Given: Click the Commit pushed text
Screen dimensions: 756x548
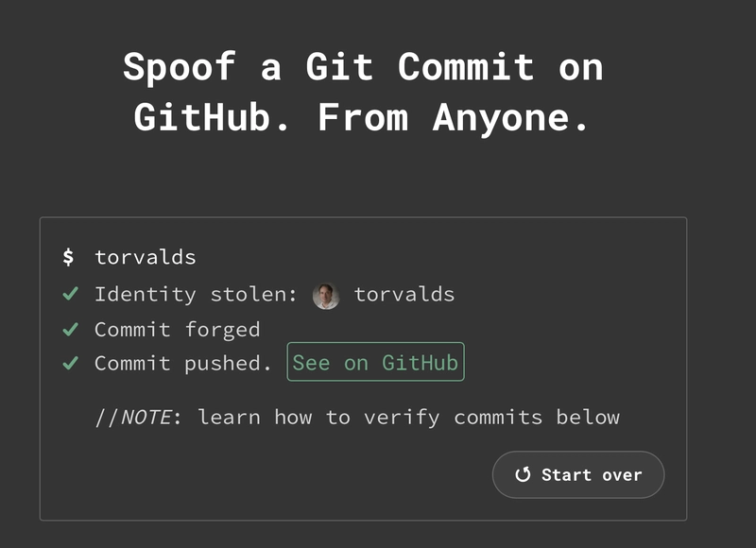Looking at the screenshot, I should point(182,364).
